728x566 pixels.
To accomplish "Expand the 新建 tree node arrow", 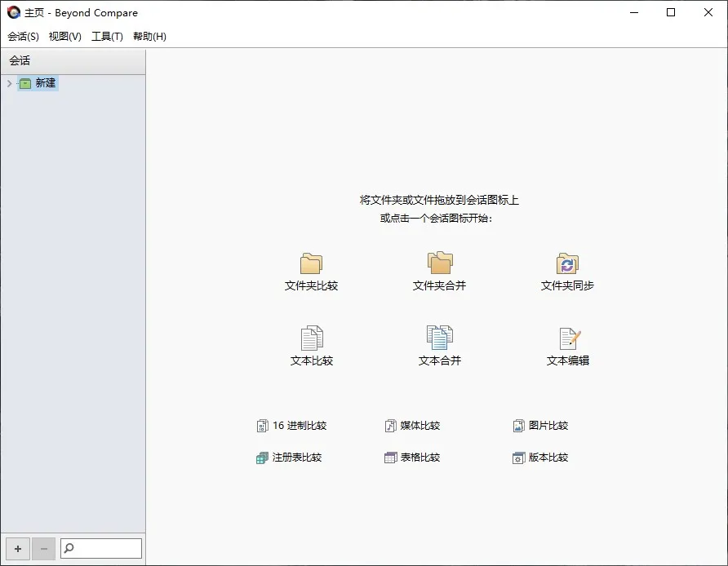I will [9, 83].
